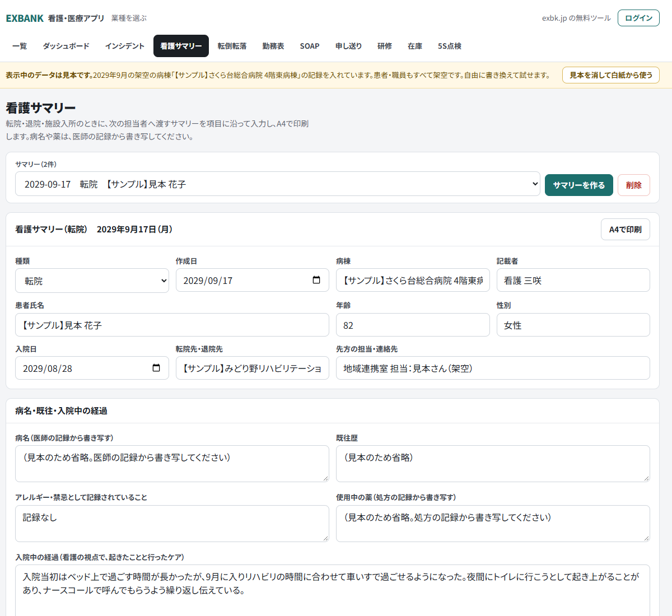Click the 病棟 input field
Viewport: 672px width, 616px height.
click(413, 280)
